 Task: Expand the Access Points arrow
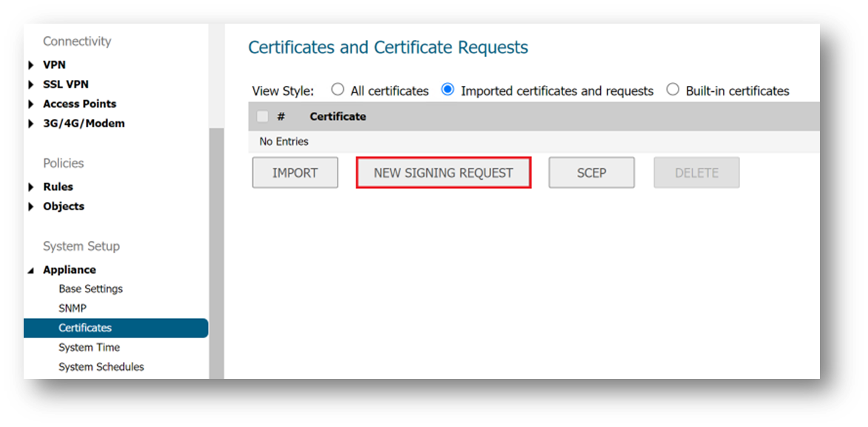(32, 104)
